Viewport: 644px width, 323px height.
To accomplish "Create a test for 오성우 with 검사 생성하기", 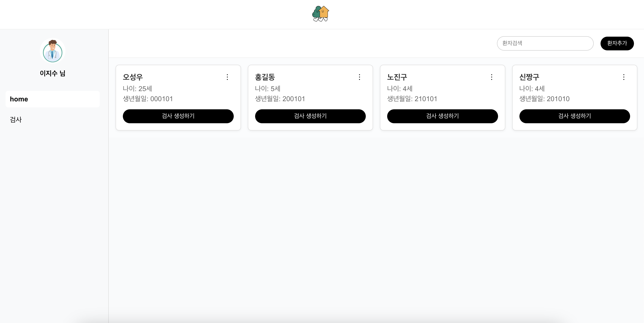I will point(178,116).
